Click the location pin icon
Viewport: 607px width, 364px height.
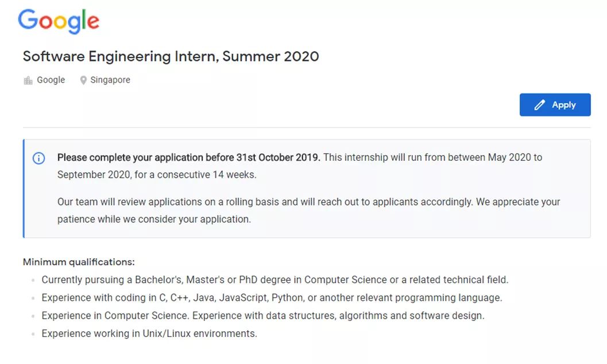(83, 80)
